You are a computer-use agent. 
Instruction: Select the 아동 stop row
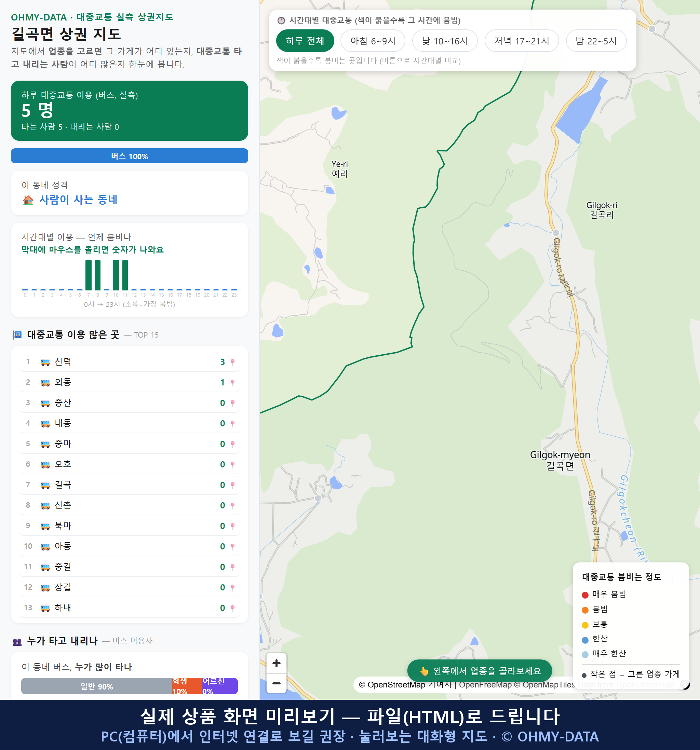point(130,546)
